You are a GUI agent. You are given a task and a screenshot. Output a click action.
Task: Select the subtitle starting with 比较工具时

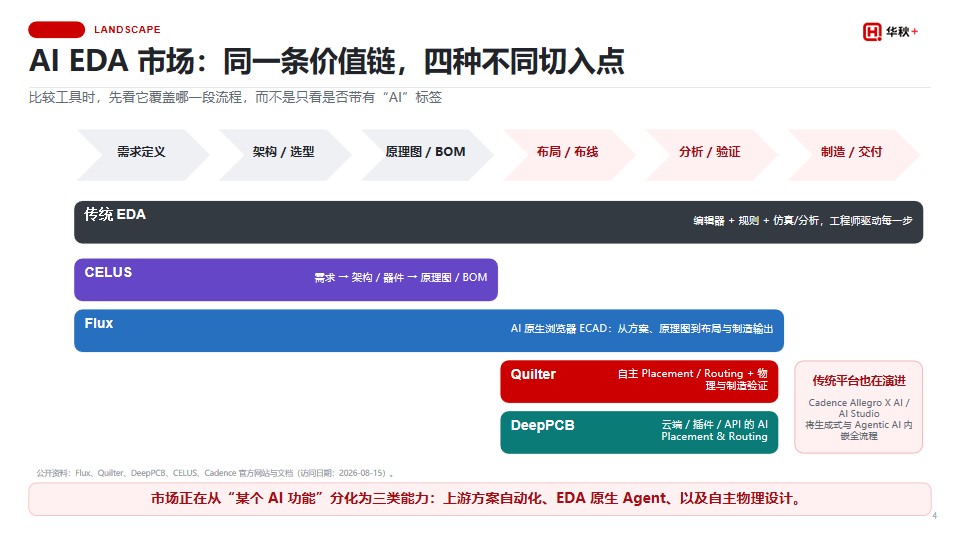click(x=235, y=97)
